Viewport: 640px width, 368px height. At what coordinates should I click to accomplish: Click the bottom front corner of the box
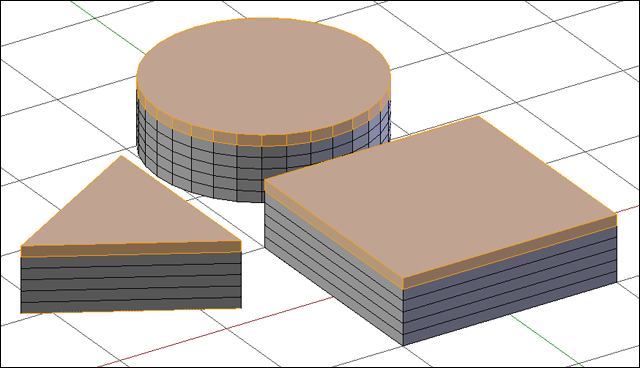[403, 345]
